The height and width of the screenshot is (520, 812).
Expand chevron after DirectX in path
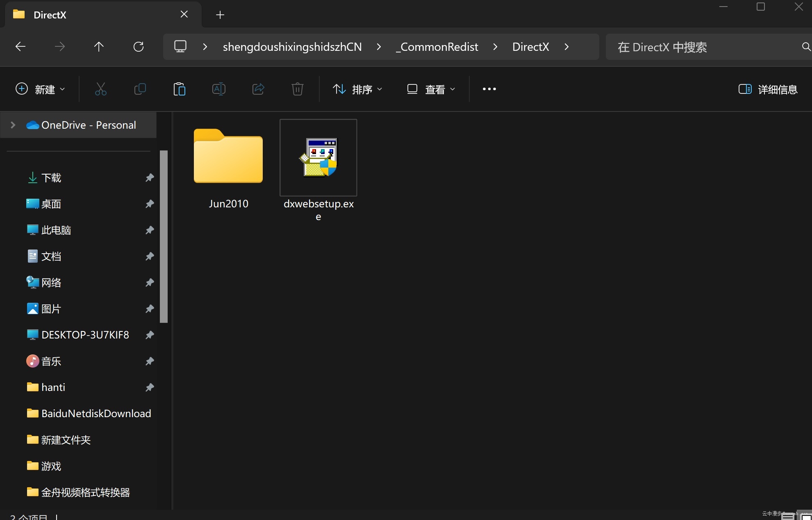[x=566, y=47]
